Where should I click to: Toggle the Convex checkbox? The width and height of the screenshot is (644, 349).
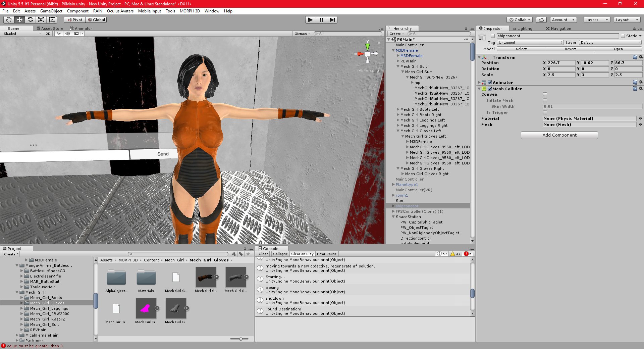pos(545,94)
